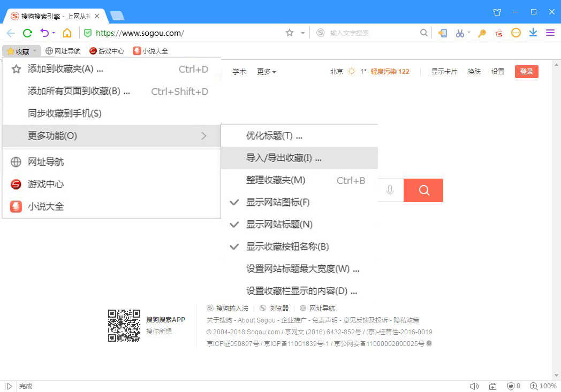Choose 优化标题(T) in submenu

(299, 136)
